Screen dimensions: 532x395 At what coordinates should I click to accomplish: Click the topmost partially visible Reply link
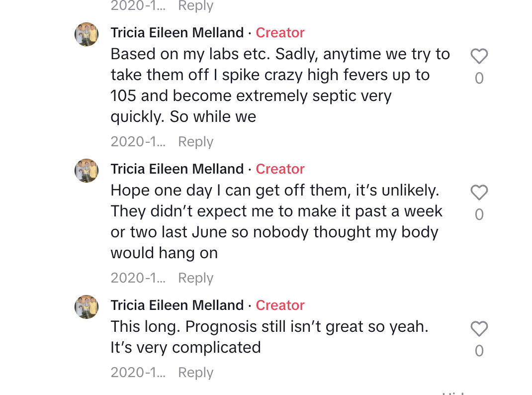pos(196,6)
